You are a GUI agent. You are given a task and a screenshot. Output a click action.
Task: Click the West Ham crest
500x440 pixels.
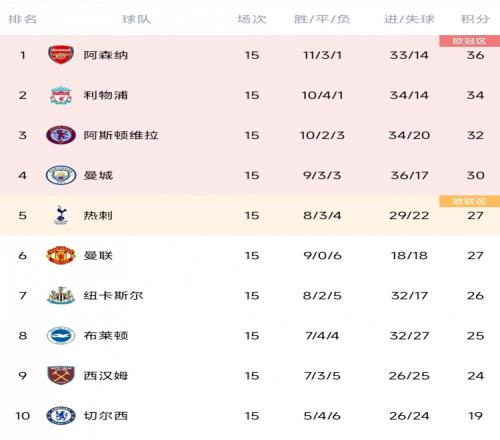click(x=61, y=375)
